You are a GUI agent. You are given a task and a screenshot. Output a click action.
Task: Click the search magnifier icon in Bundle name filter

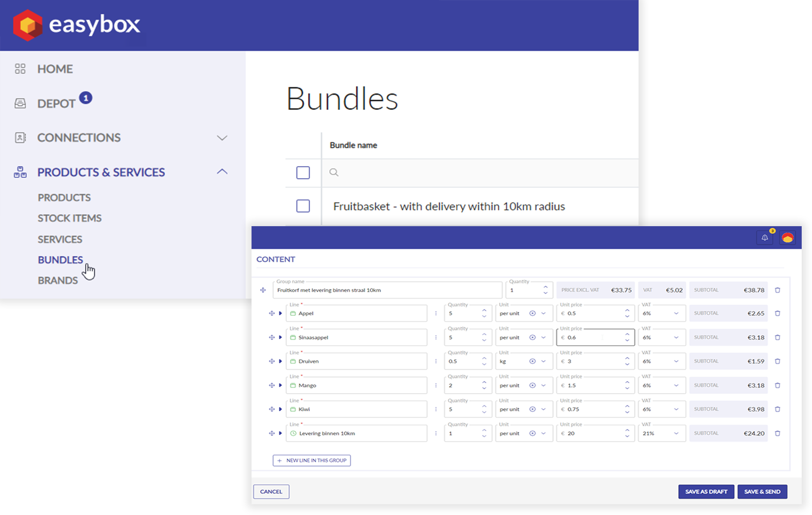coord(334,173)
